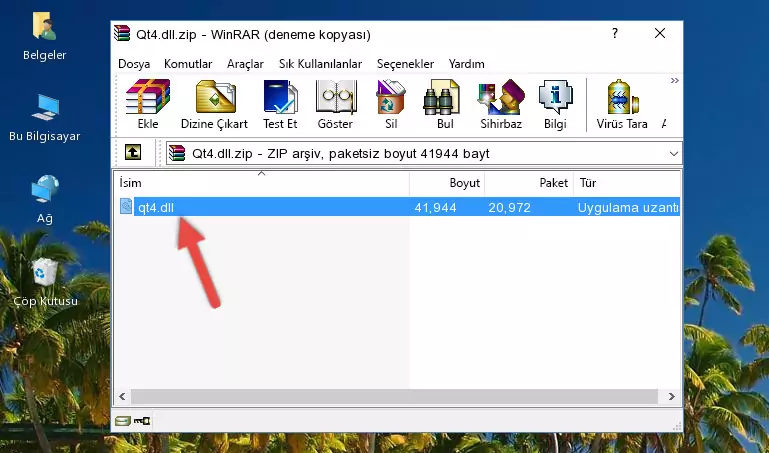Click the horizontal scrollbar track
The height and width of the screenshot is (453, 769).
(394, 396)
